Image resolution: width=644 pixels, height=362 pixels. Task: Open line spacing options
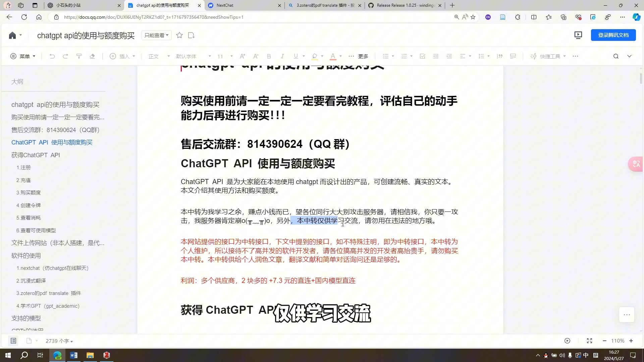click(484, 56)
